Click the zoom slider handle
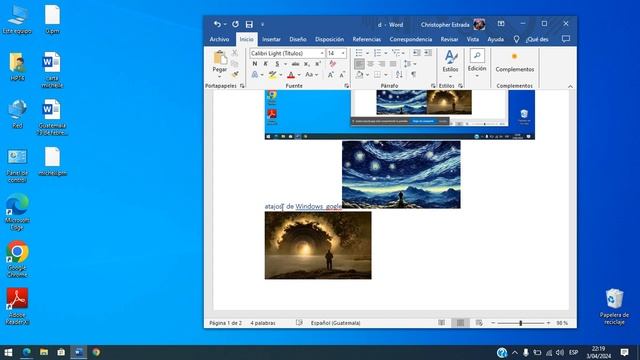Image resolution: width=640 pixels, height=360 pixels. point(520,323)
